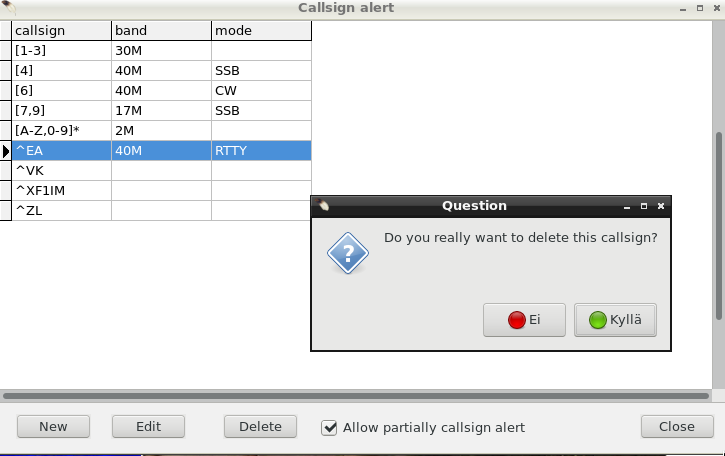Select the ^XF1IM callsign row
The height and width of the screenshot is (456, 725).
coord(161,191)
